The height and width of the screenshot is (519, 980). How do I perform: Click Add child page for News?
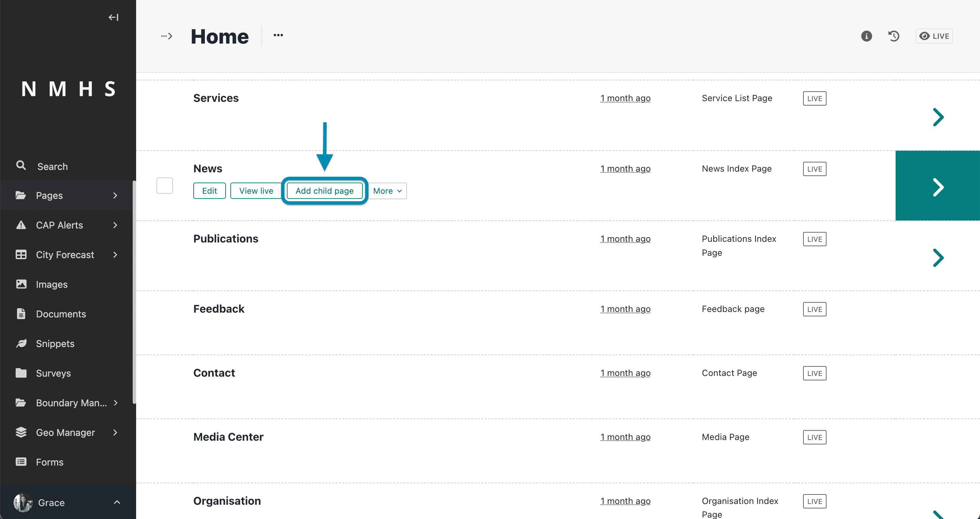[325, 191]
